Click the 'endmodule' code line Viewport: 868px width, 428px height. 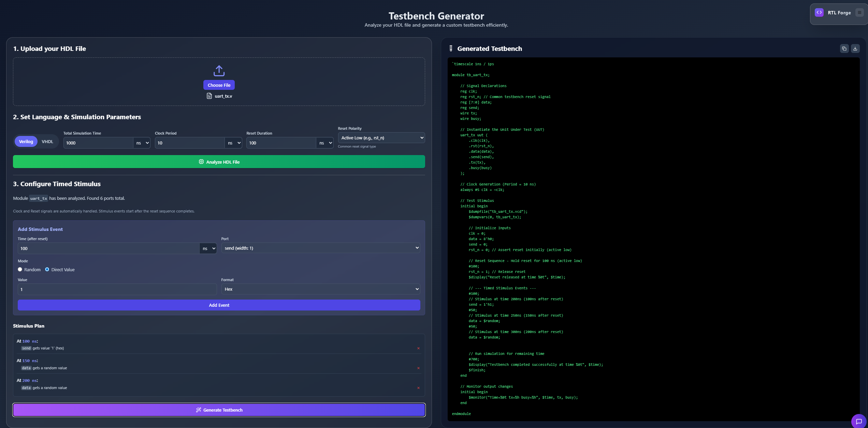click(461, 414)
